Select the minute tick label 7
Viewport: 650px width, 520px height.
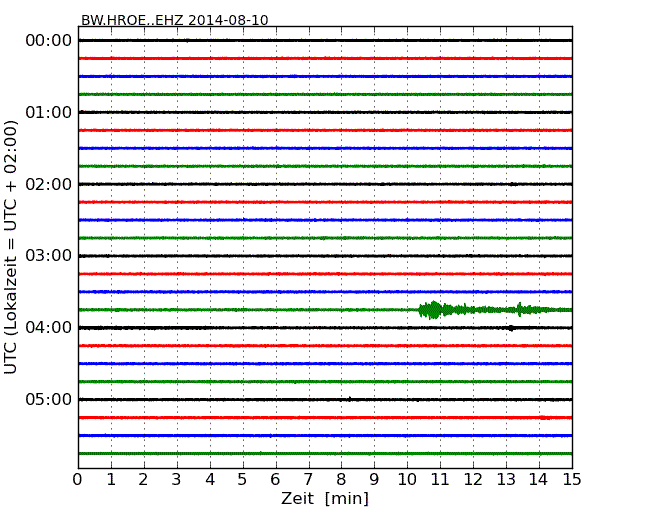coord(308,480)
